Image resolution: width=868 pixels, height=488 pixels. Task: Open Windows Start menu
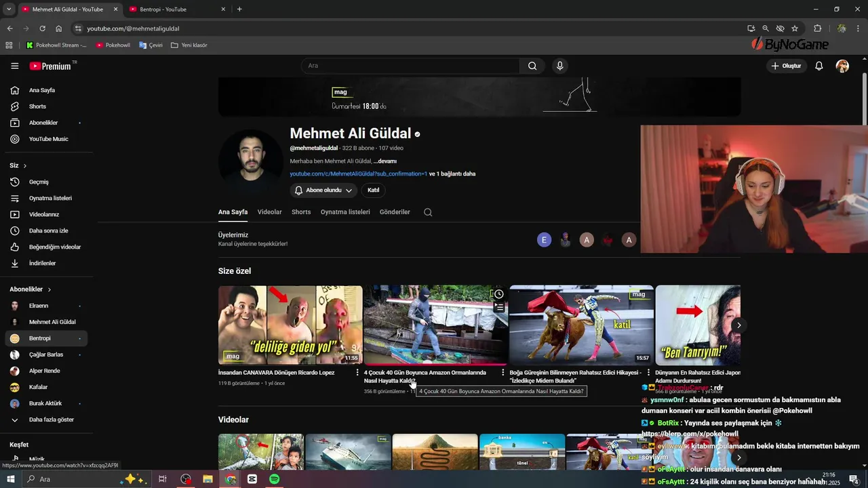10,479
